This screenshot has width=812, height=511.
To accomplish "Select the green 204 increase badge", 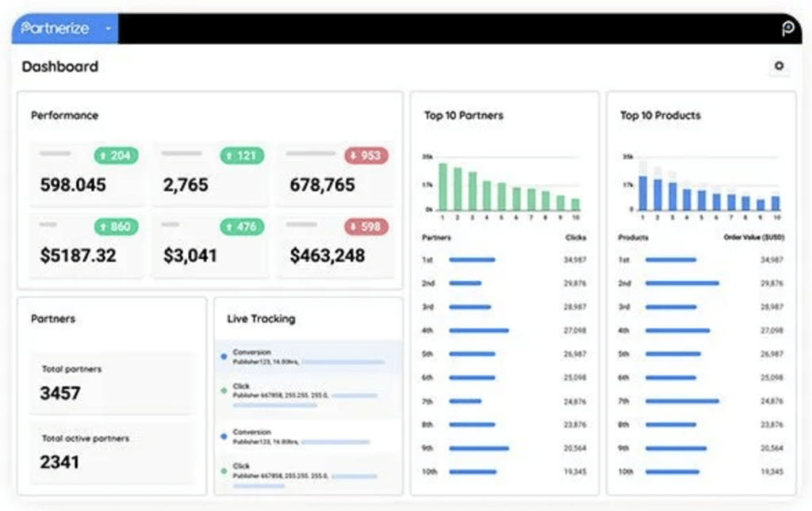I will (x=117, y=156).
